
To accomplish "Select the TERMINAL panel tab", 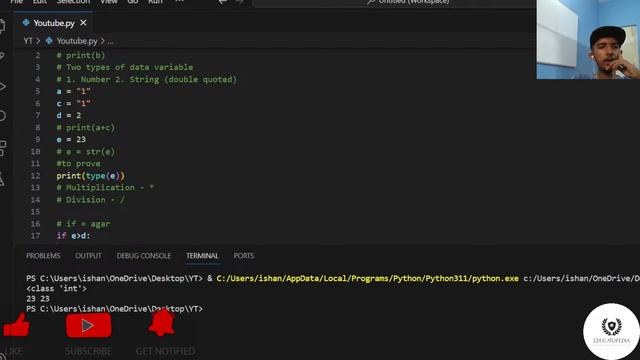I will tap(202, 256).
